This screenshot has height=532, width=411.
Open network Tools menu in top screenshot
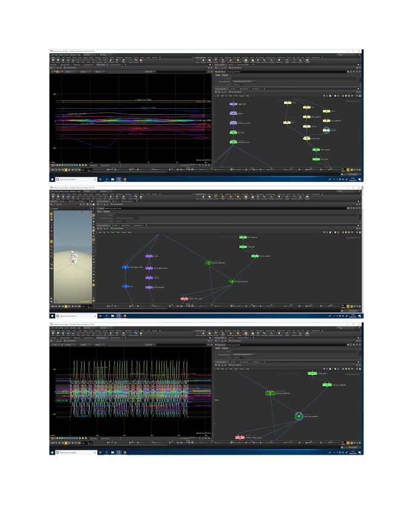point(236,96)
